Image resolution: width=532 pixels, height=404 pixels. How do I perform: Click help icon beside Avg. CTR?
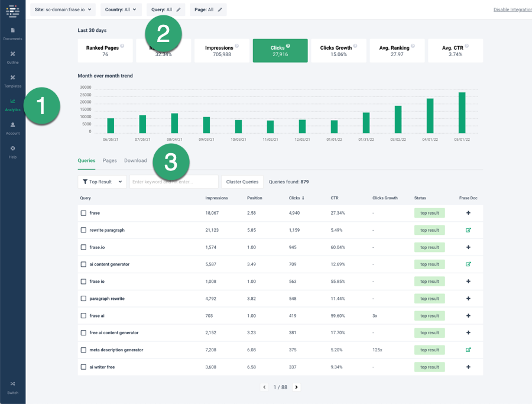point(467,46)
